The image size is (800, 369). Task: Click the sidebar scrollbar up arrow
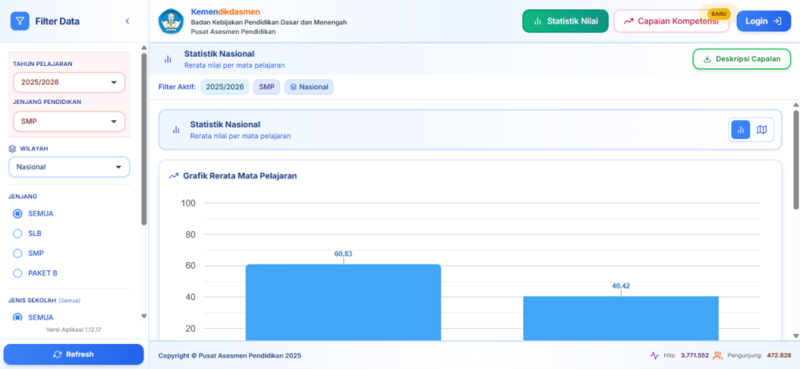coord(144,48)
